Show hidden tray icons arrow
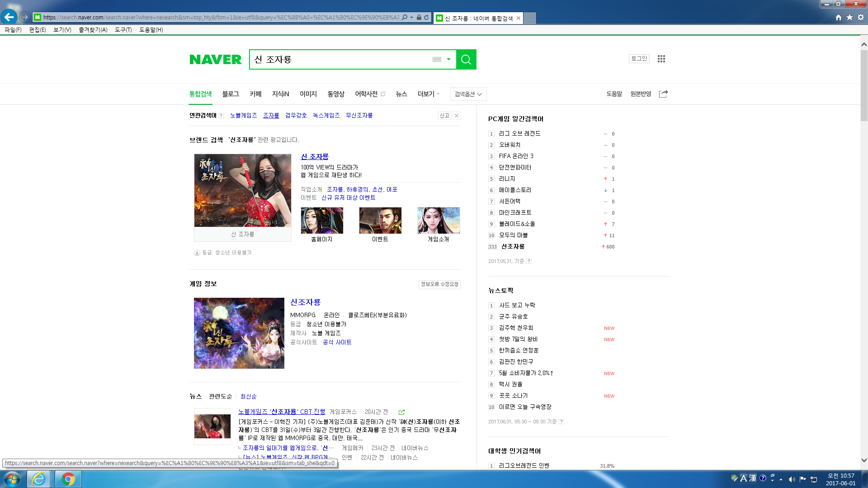Viewport: 868px width, 488px height. tap(781, 479)
